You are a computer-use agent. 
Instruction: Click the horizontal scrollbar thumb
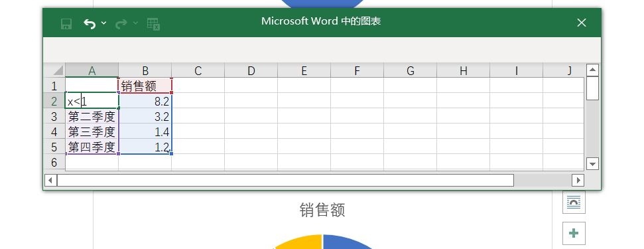[285, 180]
